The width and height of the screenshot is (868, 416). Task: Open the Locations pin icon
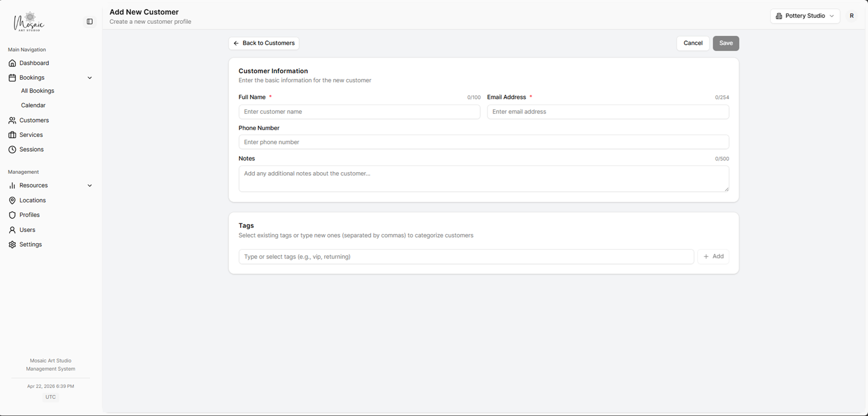tap(12, 200)
